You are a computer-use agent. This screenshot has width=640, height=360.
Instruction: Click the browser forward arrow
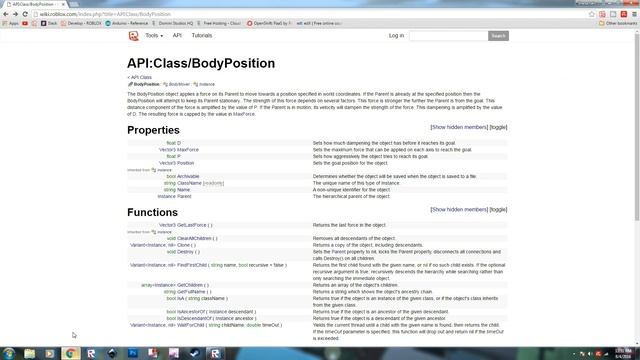(15, 14)
